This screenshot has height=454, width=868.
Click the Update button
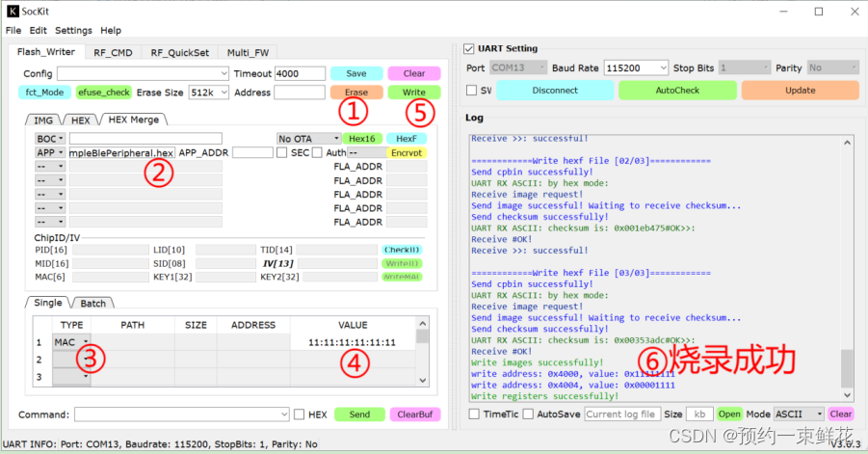point(800,91)
